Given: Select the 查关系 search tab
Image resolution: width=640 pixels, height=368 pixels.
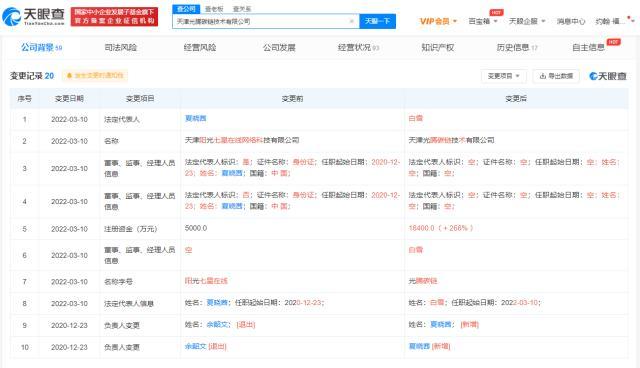Looking at the screenshot, I should point(242,9).
